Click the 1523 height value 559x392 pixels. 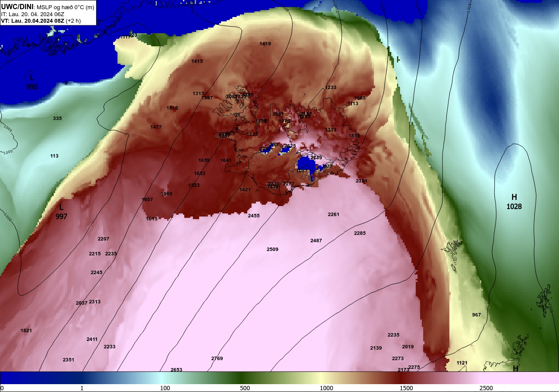coord(194,185)
